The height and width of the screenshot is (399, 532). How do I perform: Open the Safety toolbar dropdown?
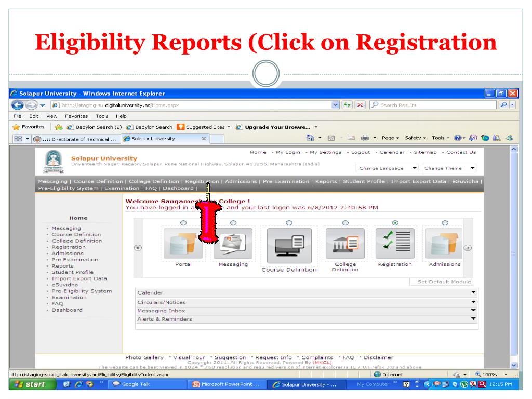click(415, 138)
